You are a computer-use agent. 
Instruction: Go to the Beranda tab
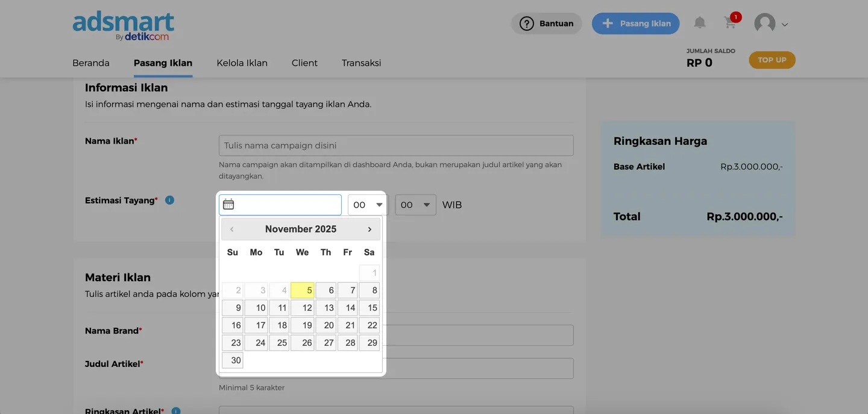[91, 63]
